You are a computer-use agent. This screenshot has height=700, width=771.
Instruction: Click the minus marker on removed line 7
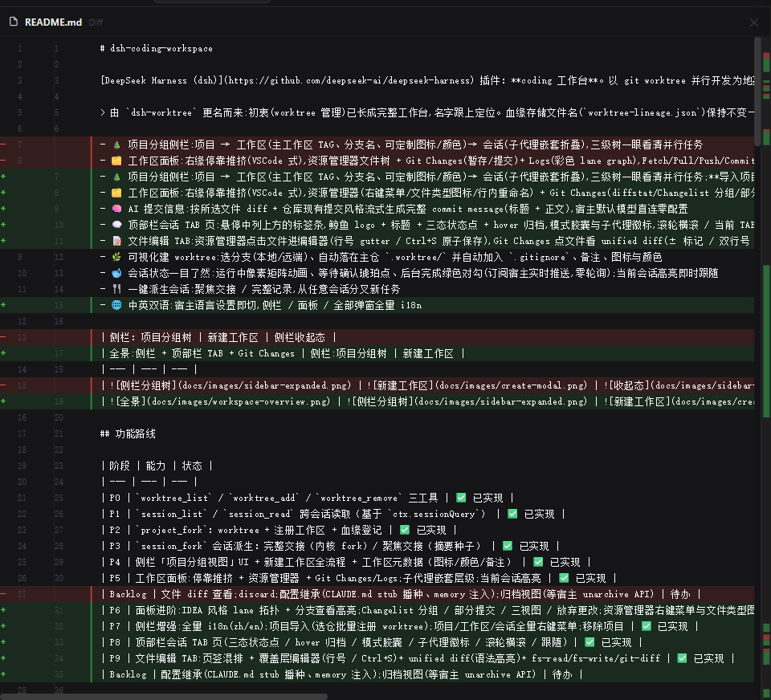3,144
